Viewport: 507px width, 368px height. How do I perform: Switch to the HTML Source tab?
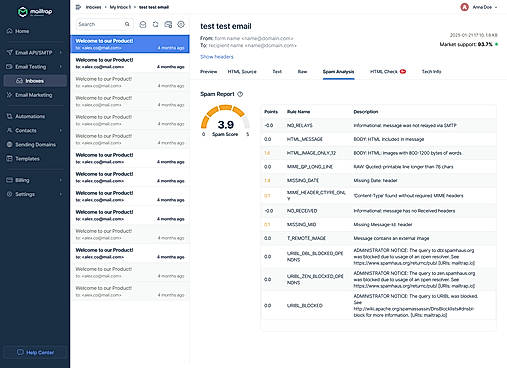(242, 72)
